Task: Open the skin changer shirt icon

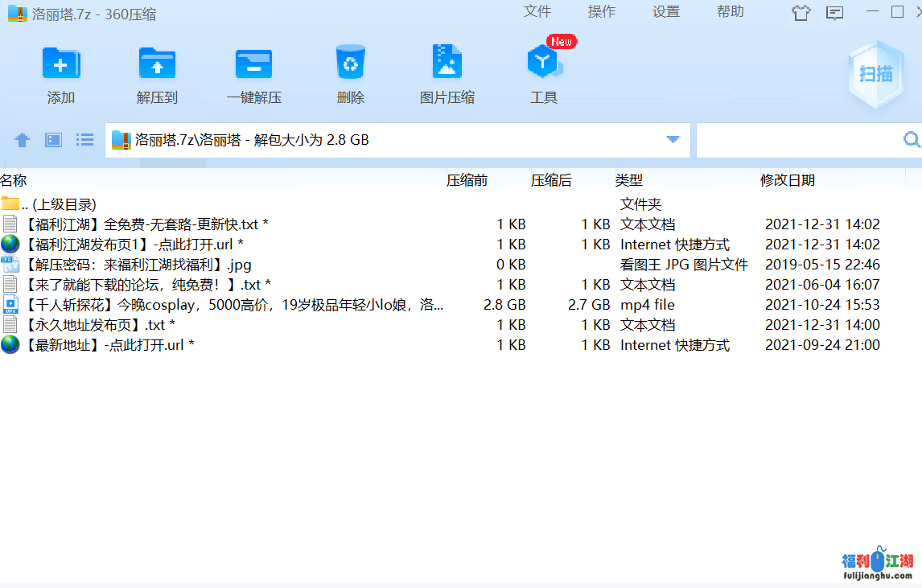Action: (801, 12)
